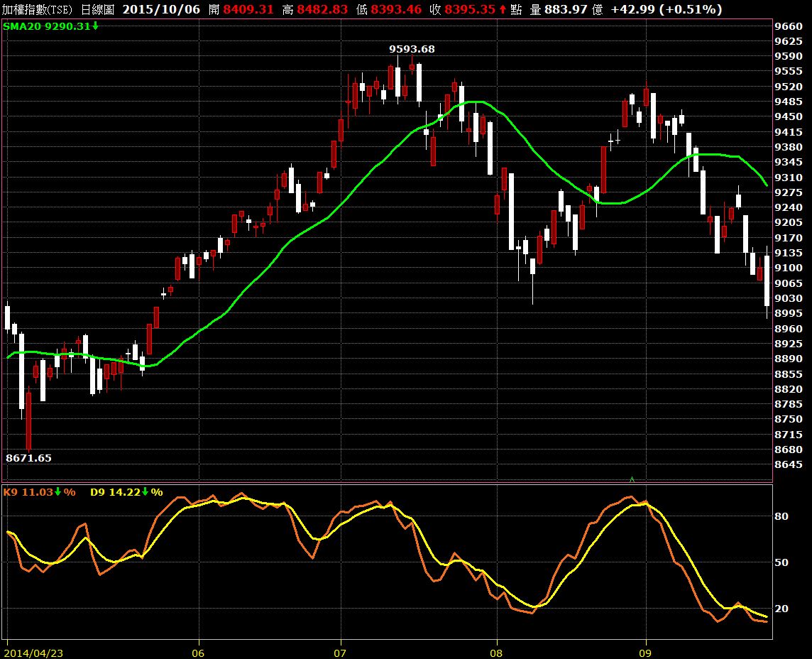The height and width of the screenshot is (659, 812).
Task: Select the lowest price label 8671.65
Action: point(28,457)
